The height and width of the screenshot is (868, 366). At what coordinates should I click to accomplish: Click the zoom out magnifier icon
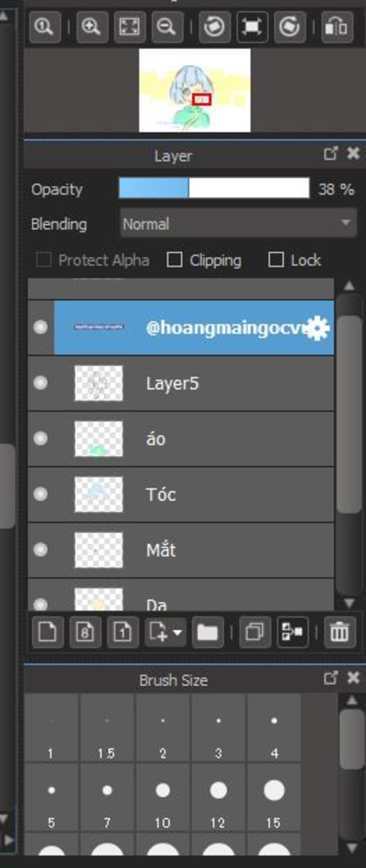(167, 27)
